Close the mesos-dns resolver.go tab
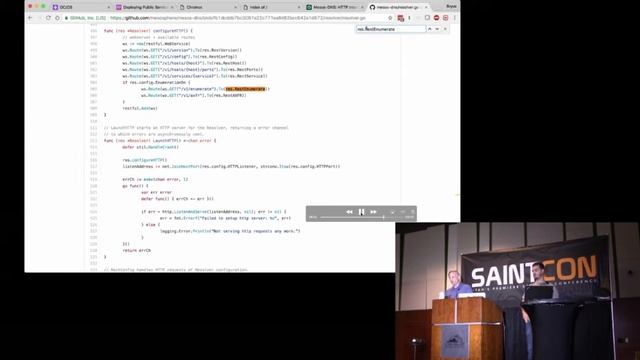The width and height of the screenshot is (640, 360). (x=426, y=7)
